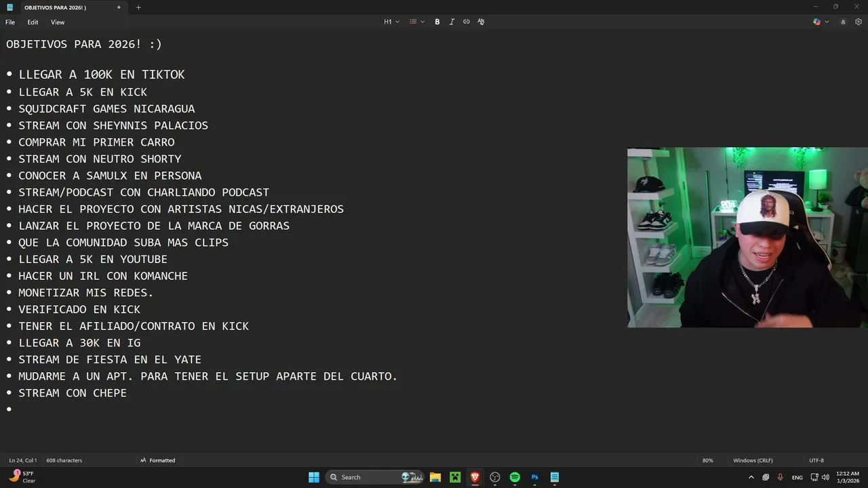Click the taskbar Search box

pos(375,477)
